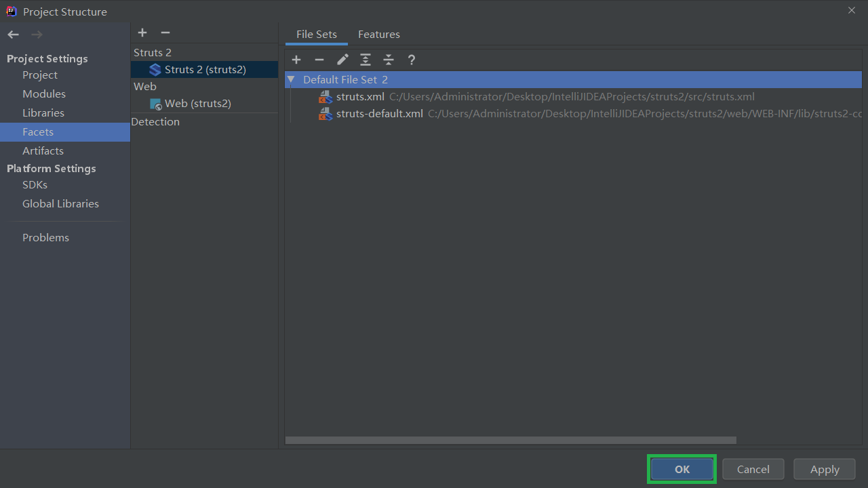Click the forward navigation arrow
This screenshot has height=488, width=868.
(x=37, y=35)
